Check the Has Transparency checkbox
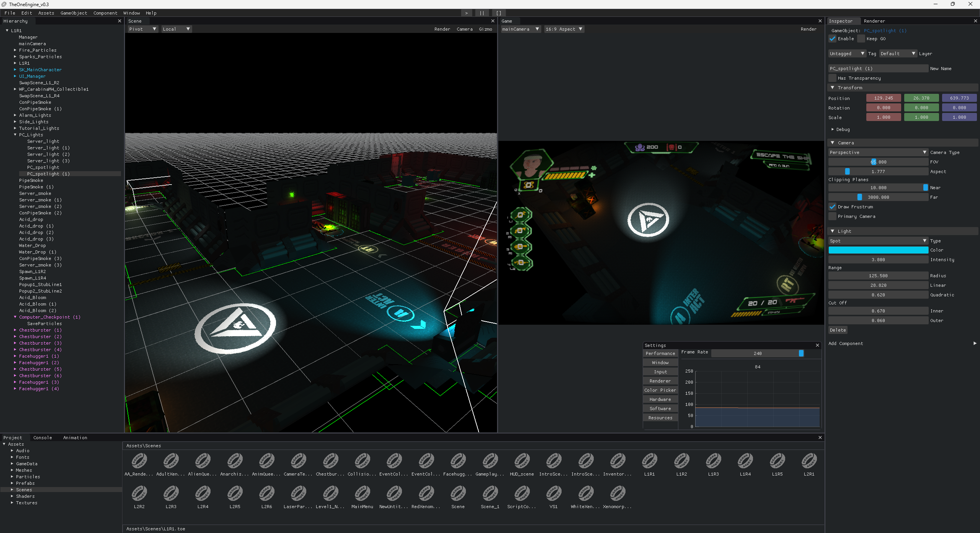Viewport: 980px width, 533px height. point(832,78)
